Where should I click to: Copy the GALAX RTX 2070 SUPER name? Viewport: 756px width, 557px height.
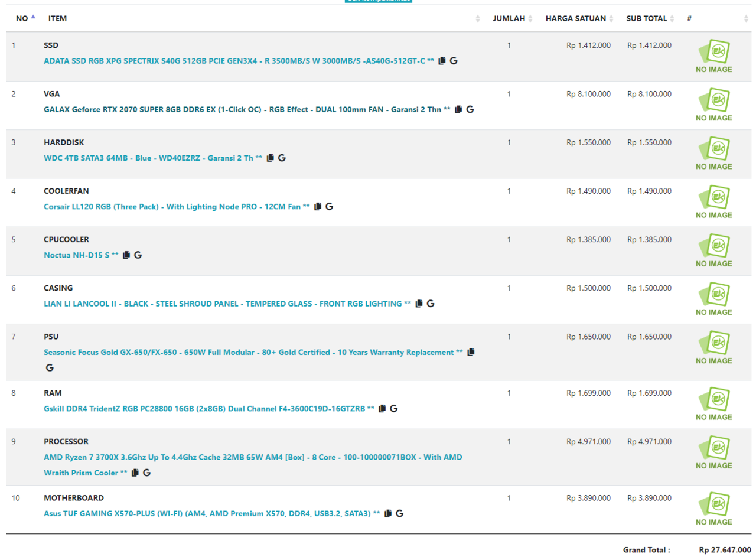tap(458, 109)
